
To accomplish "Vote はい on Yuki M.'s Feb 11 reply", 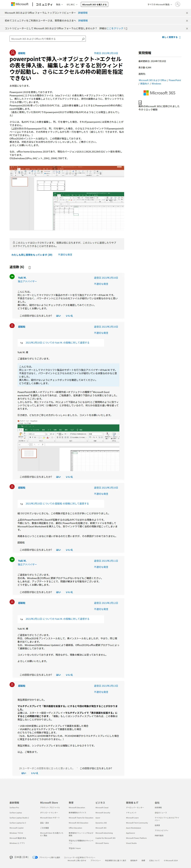I will (x=58, y=592).
